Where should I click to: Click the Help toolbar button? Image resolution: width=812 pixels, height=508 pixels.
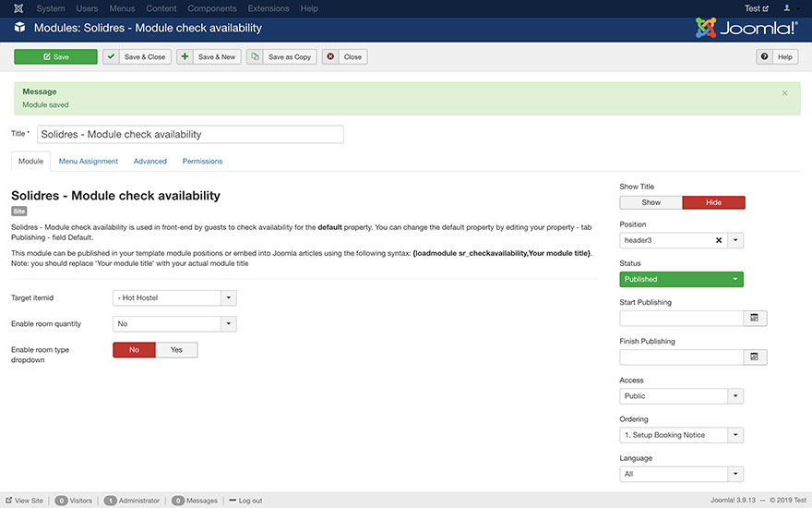point(777,56)
